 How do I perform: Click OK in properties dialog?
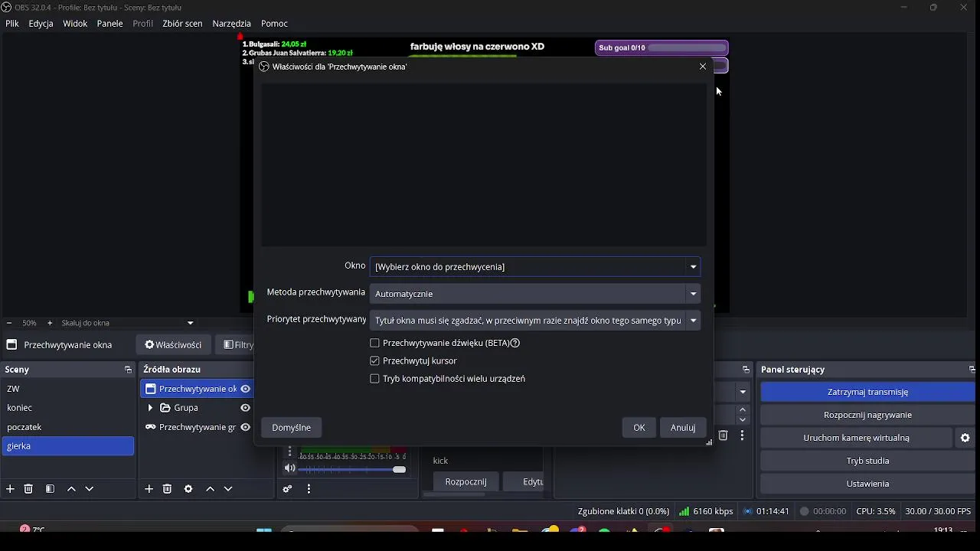(x=639, y=428)
